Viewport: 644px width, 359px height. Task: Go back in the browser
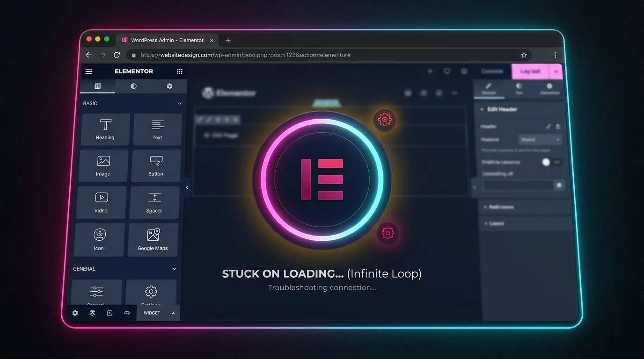[x=89, y=55]
